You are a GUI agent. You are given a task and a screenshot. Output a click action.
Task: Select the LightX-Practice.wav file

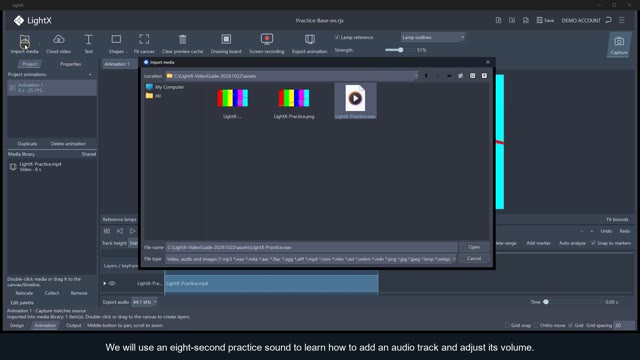tap(355, 101)
